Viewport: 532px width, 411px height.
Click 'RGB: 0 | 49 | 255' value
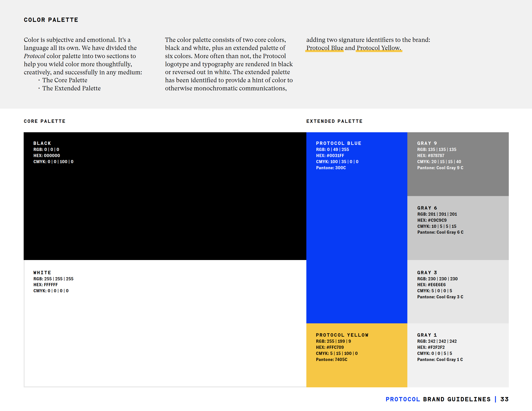[332, 149]
